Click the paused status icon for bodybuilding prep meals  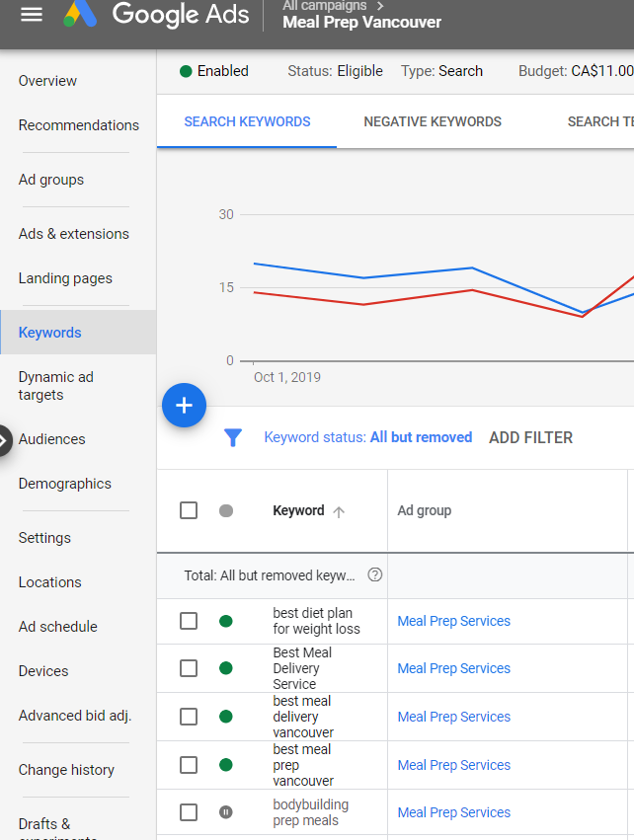(226, 812)
